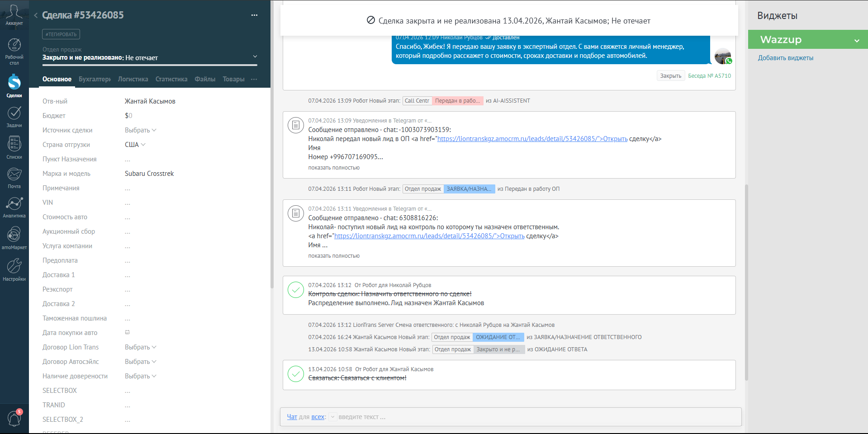The image size is (868, 434).
Task: Click responsible name Жантай Касымов
Action: (x=150, y=101)
